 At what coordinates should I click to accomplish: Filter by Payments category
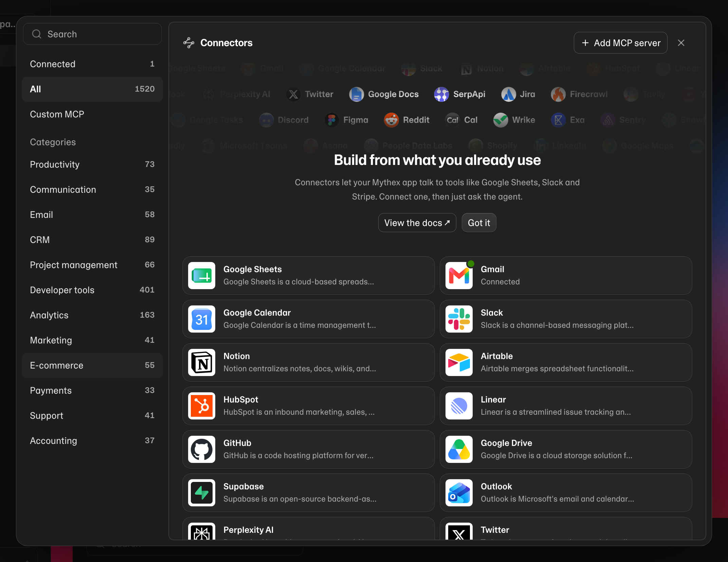92,391
